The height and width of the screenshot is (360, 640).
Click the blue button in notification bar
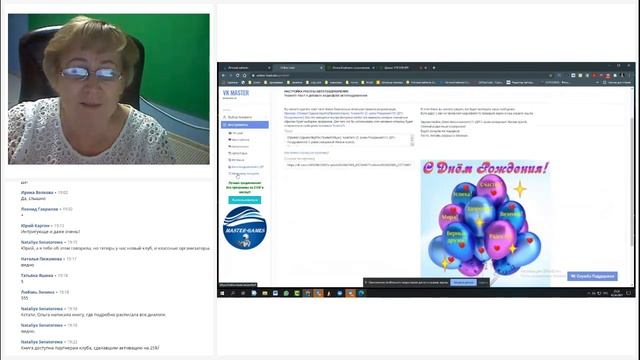click(x=463, y=282)
